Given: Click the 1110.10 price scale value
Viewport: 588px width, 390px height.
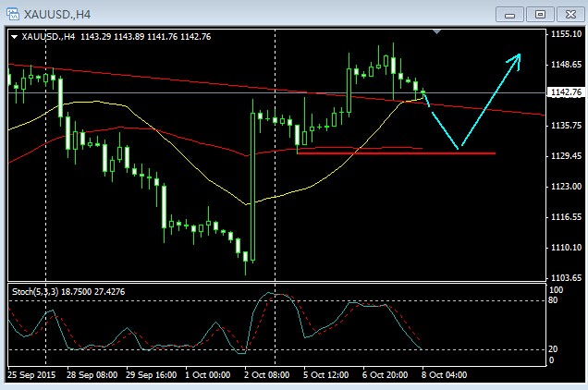Looking at the screenshot, I should [566, 248].
